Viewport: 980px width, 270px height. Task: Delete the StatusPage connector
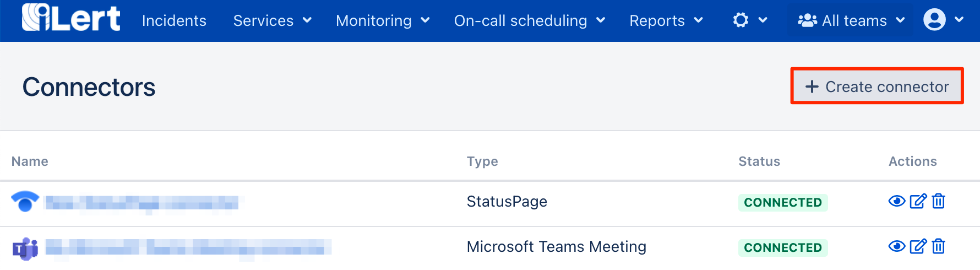pos(939,201)
